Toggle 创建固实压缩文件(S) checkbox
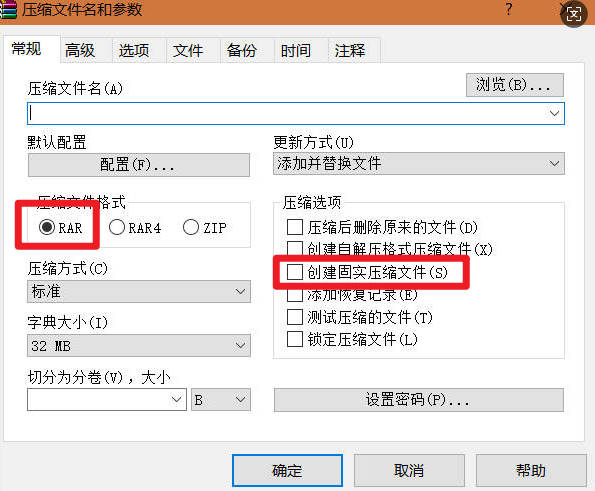Viewport: 595px width, 491px height. [295, 272]
